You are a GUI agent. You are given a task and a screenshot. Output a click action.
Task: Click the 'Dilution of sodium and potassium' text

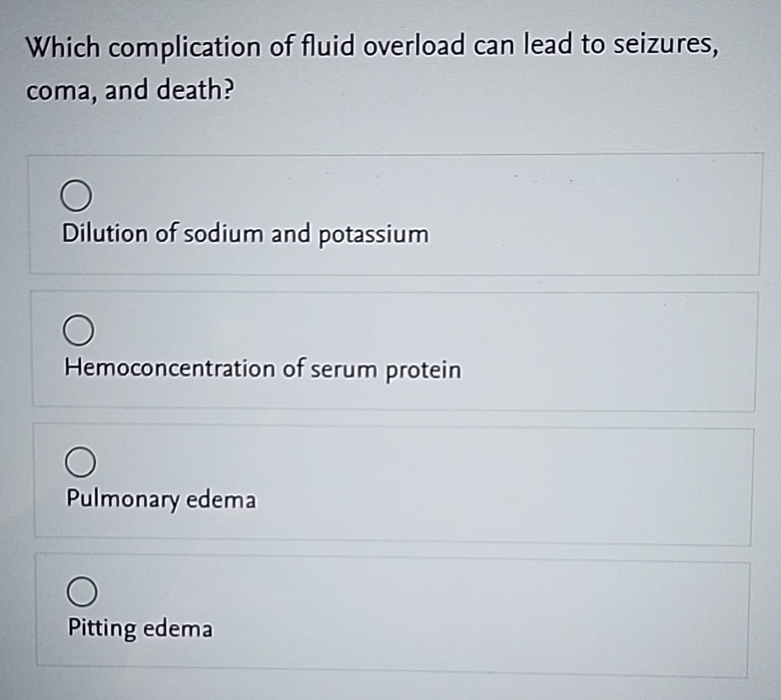tap(245, 234)
